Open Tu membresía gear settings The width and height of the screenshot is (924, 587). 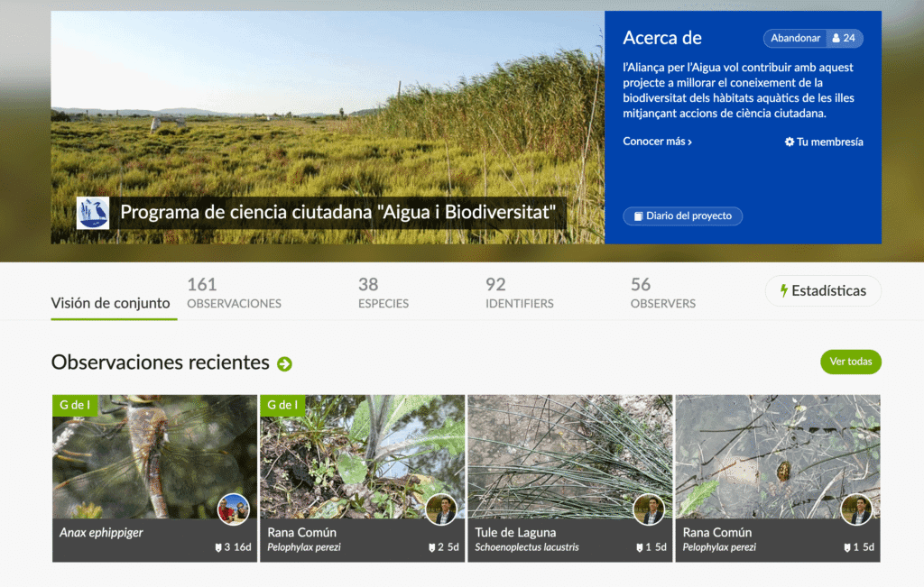(x=824, y=142)
